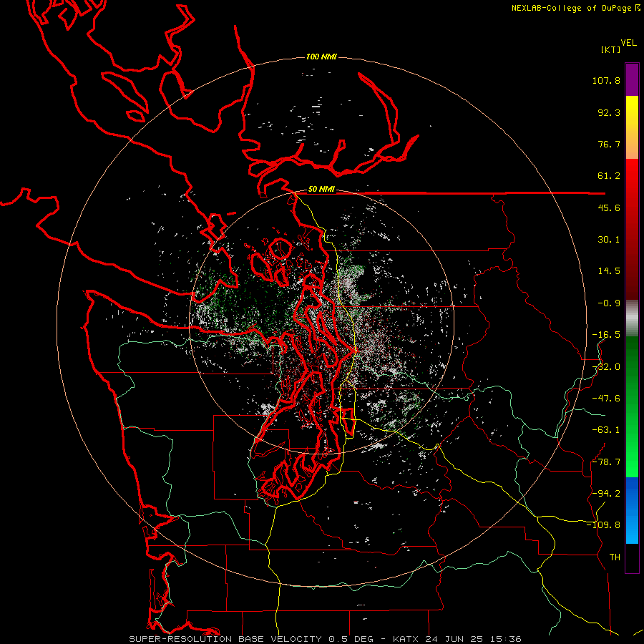Screen dimensions: 644x644
Task: Click the TH legend label
Action: point(615,557)
